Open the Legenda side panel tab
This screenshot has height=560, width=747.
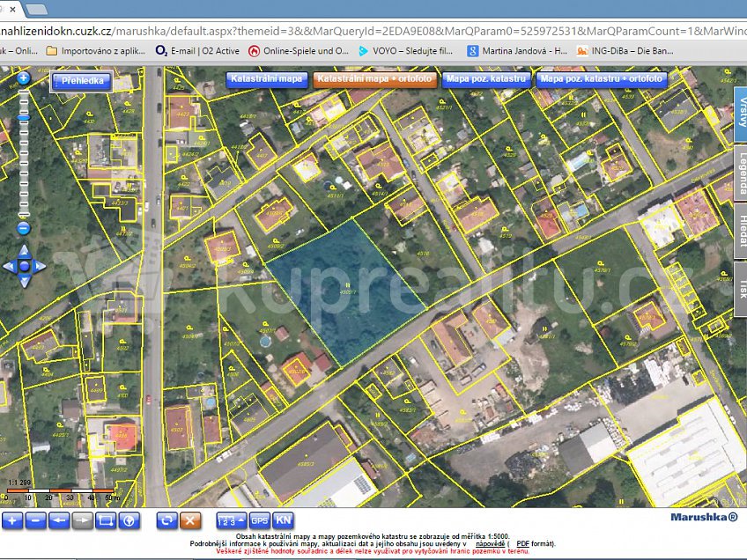click(741, 173)
